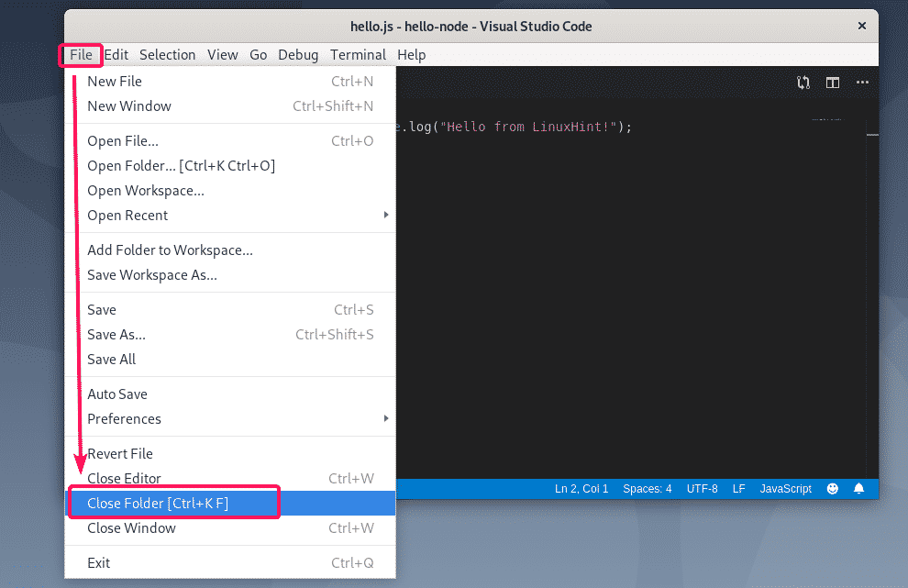Close the Visual Studio Code window

point(861,26)
